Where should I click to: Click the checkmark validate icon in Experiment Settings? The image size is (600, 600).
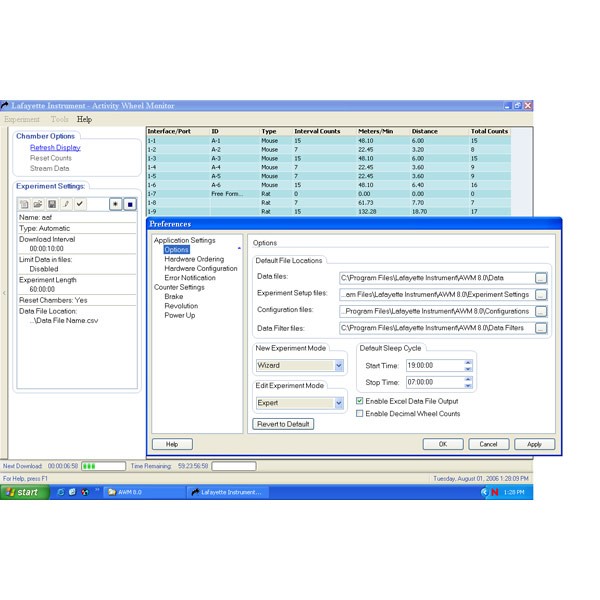click(x=80, y=204)
